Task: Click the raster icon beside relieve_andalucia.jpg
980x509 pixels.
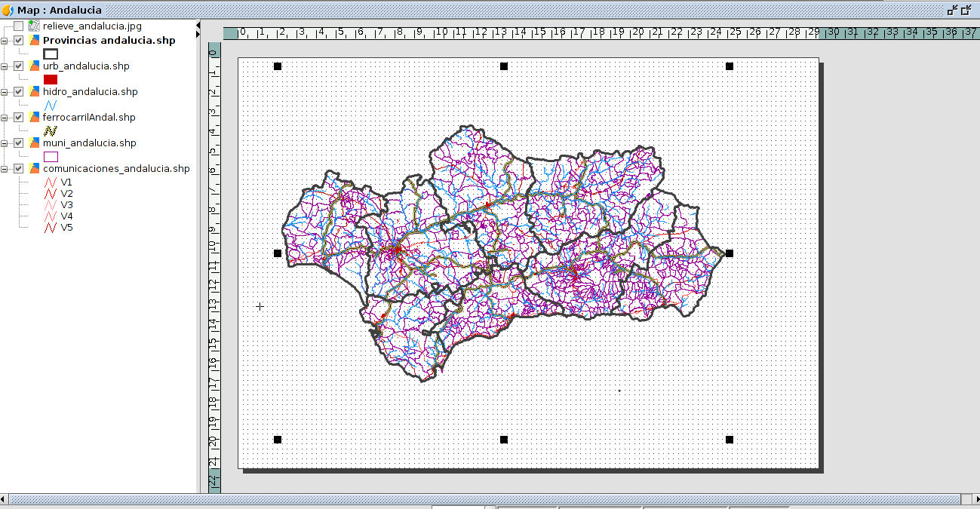Action: [34, 26]
